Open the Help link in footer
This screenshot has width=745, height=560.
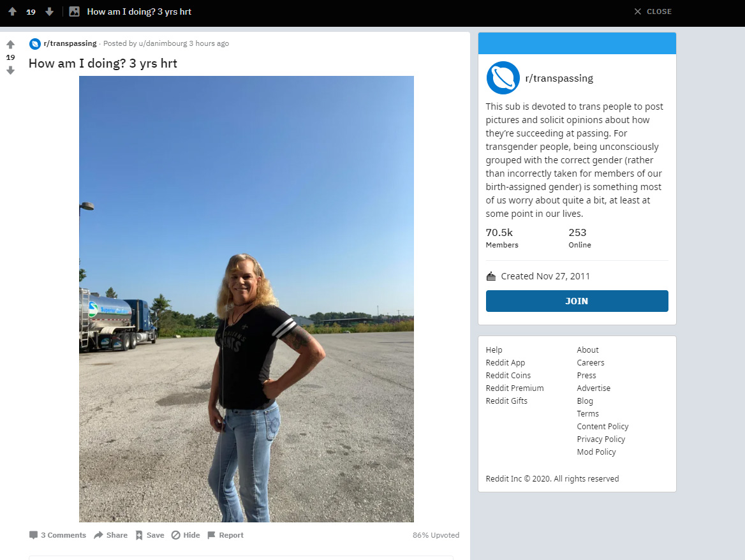click(x=494, y=350)
